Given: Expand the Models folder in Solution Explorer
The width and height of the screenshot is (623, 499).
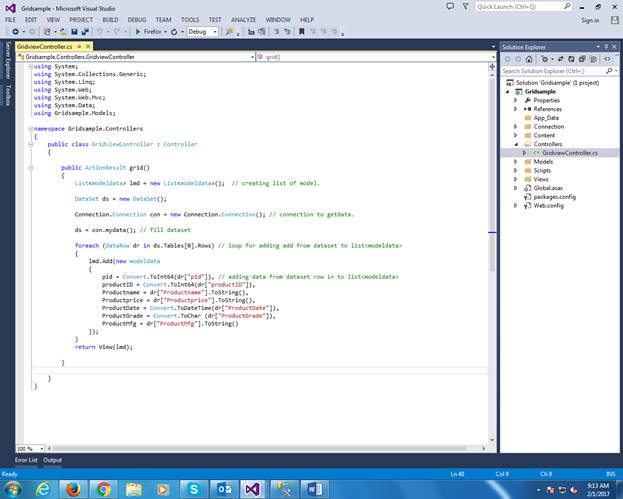Looking at the screenshot, I should tap(516, 161).
